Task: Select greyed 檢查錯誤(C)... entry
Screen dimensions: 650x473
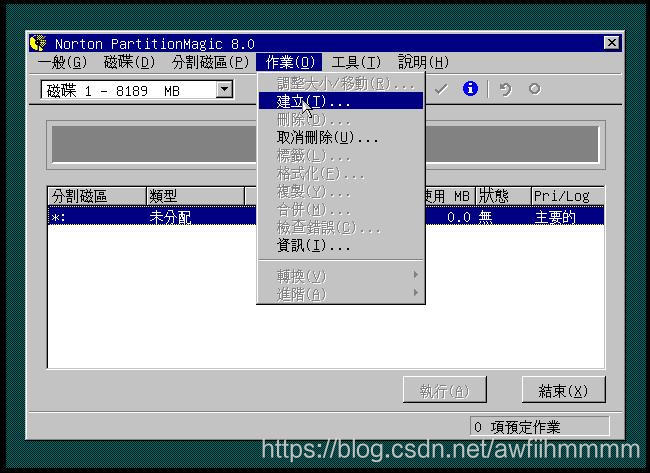Action: pos(341,228)
